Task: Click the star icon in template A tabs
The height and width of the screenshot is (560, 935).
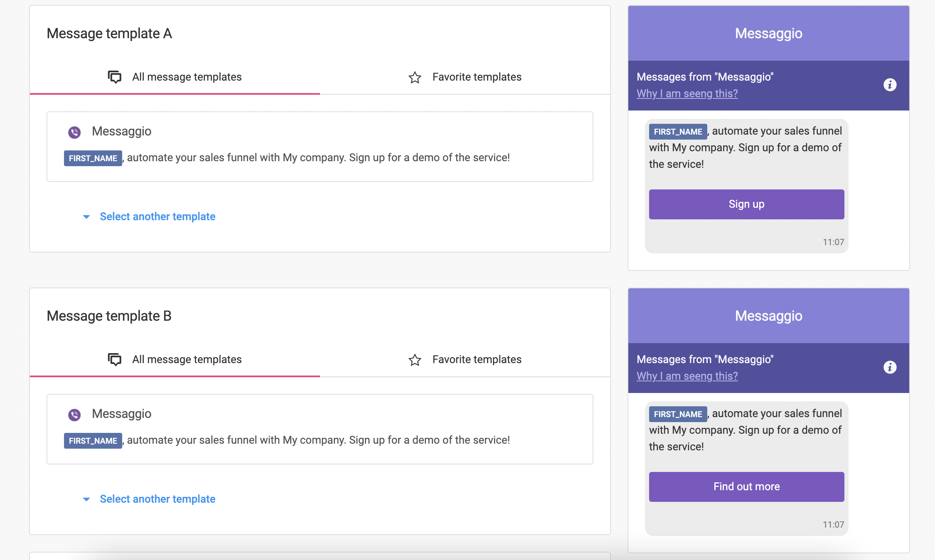Action: click(415, 77)
